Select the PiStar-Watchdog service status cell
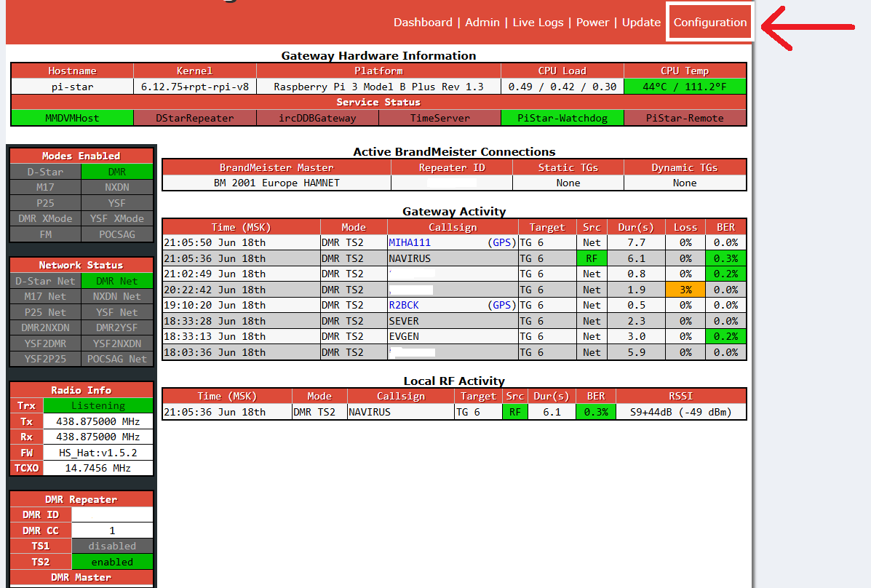This screenshot has width=871, height=588. 562,118
